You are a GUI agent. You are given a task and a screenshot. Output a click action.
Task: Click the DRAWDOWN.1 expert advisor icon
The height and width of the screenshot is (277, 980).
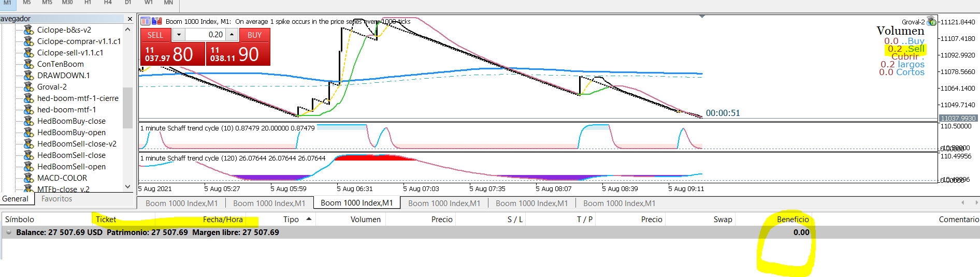pos(29,76)
